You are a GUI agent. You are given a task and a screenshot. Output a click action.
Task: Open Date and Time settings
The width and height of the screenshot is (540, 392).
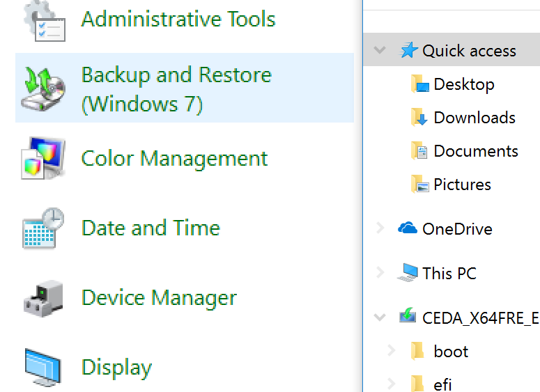pos(151,228)
